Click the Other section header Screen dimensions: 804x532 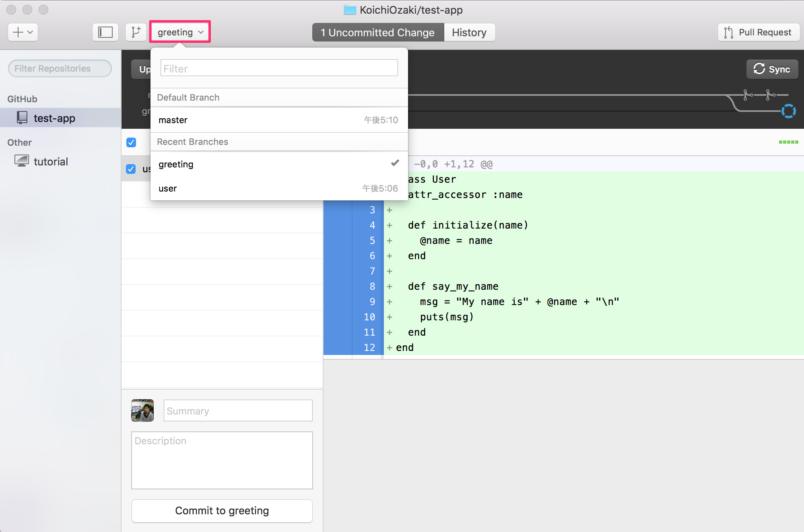pos(19,142)
